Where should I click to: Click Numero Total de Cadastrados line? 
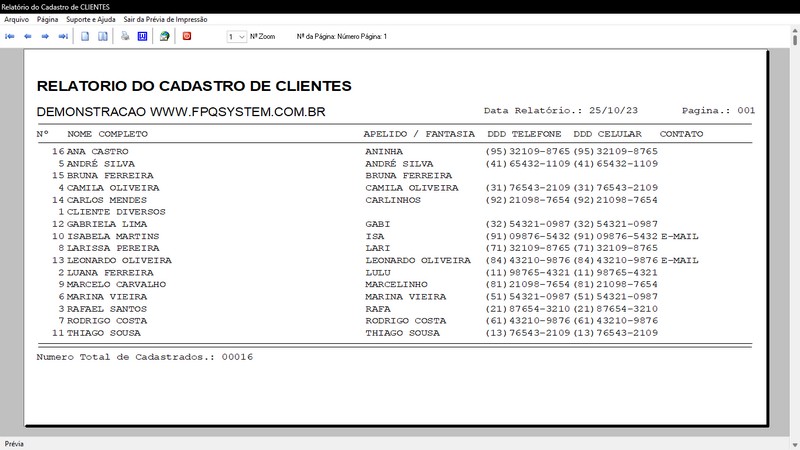[x=144, y=357]
